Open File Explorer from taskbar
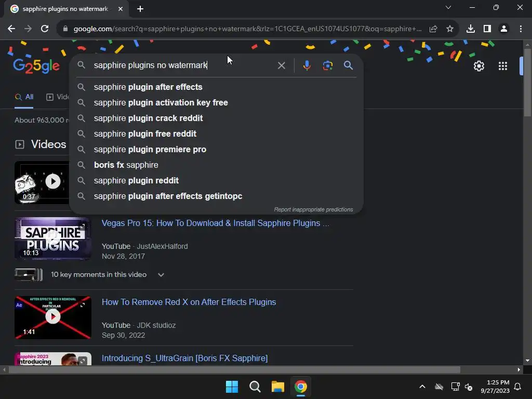Screen dimensions: 532x399 pos(278,387)
